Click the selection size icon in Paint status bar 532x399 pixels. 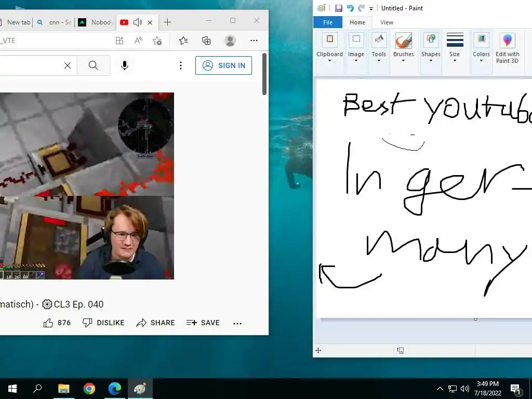(x=401, y=351)
